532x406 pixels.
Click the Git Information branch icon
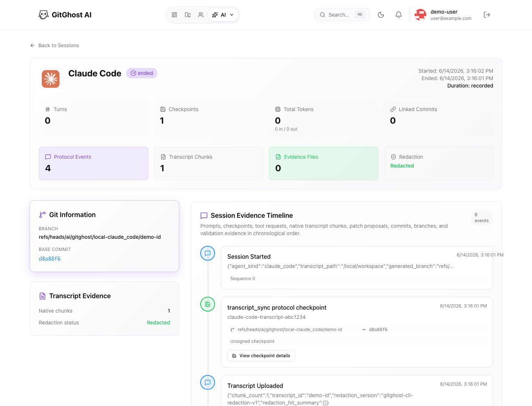pyautogui.click(x=42, y=215)
